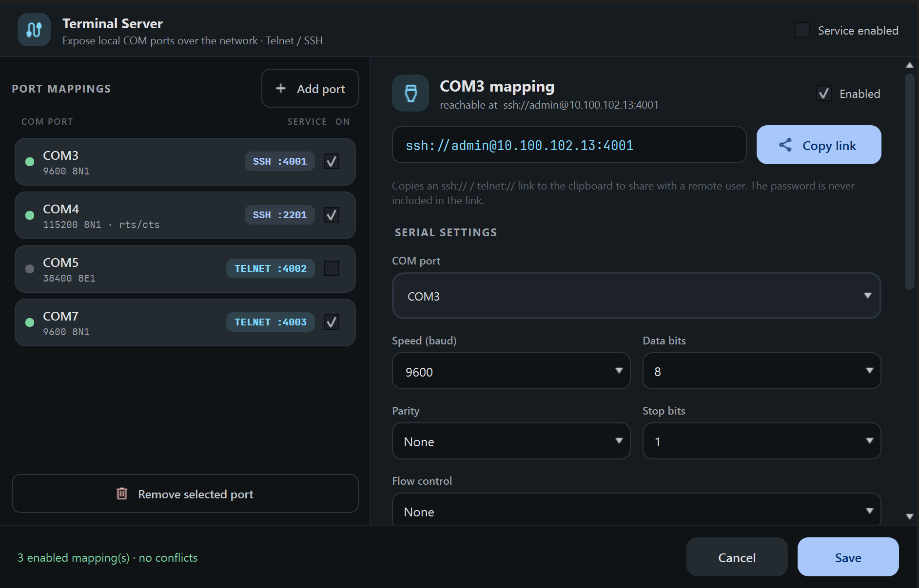Click the Add port button
919x588 pixels.
[310, 88]
